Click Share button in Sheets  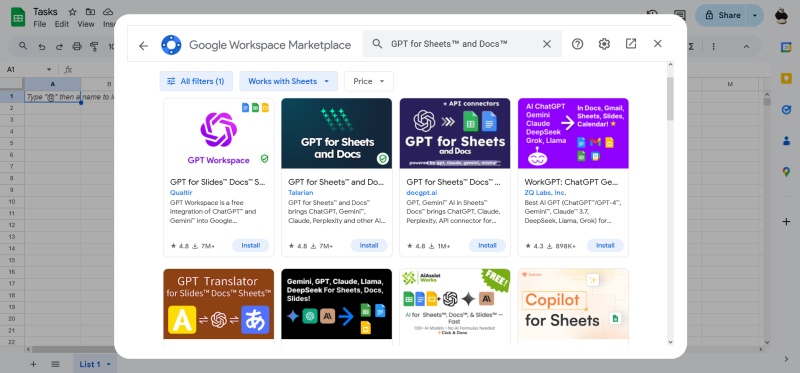click(722, 15)
